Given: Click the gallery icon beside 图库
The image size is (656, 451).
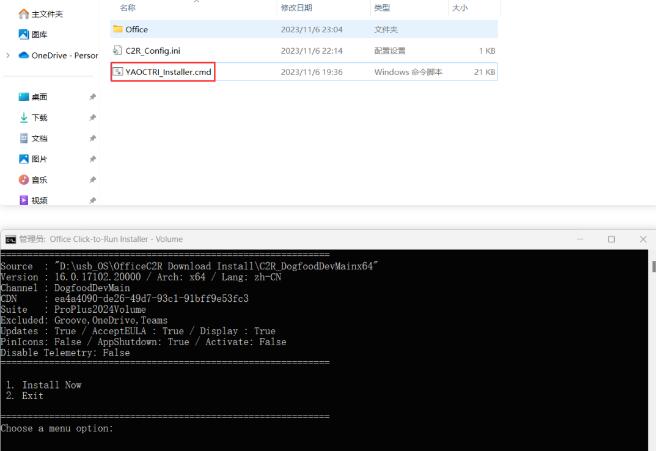Looking at the screenshot, I should tap(24, 34).
